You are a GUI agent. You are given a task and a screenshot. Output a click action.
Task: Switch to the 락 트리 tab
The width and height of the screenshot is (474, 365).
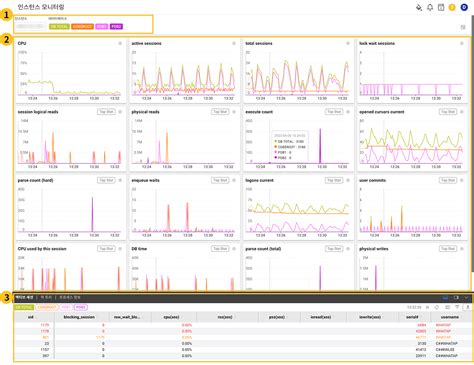(46, 297)
